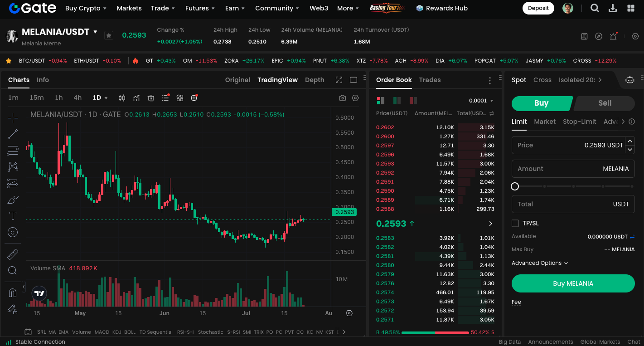Select the text annotation tool
The height and width of the screenshot is (346, 644).
(x=13, y=216)
